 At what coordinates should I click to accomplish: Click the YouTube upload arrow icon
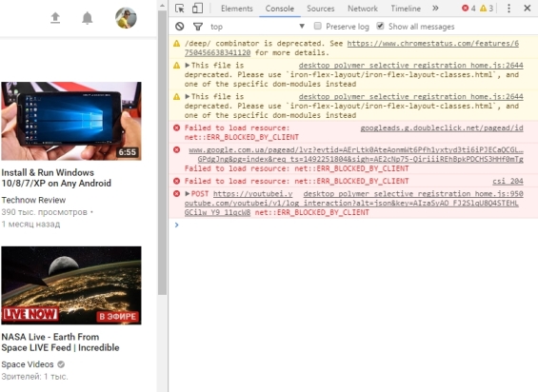pos(55,18)
